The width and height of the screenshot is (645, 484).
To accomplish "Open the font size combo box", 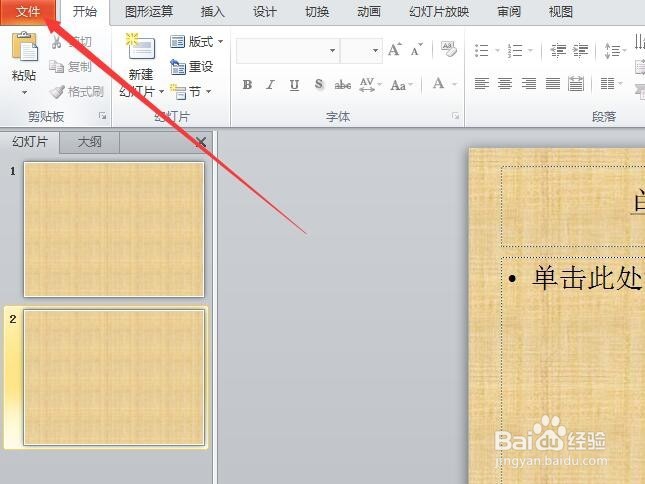I will pos(361,51).
